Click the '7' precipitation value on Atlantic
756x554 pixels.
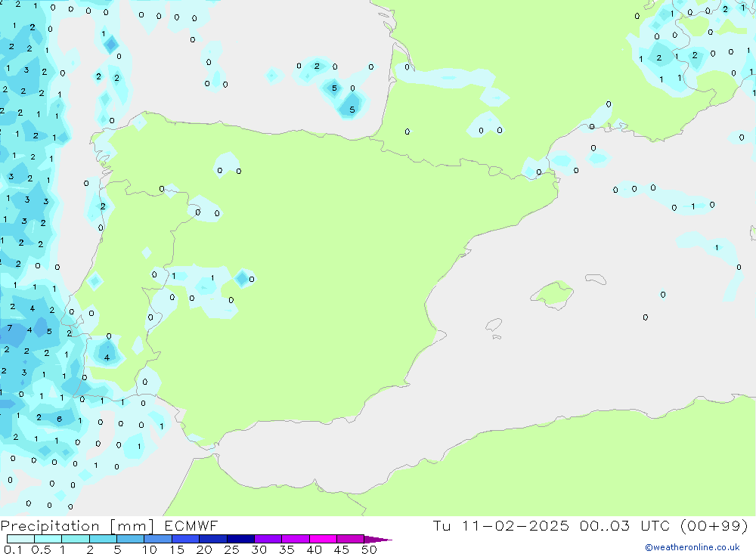point(10,328)
